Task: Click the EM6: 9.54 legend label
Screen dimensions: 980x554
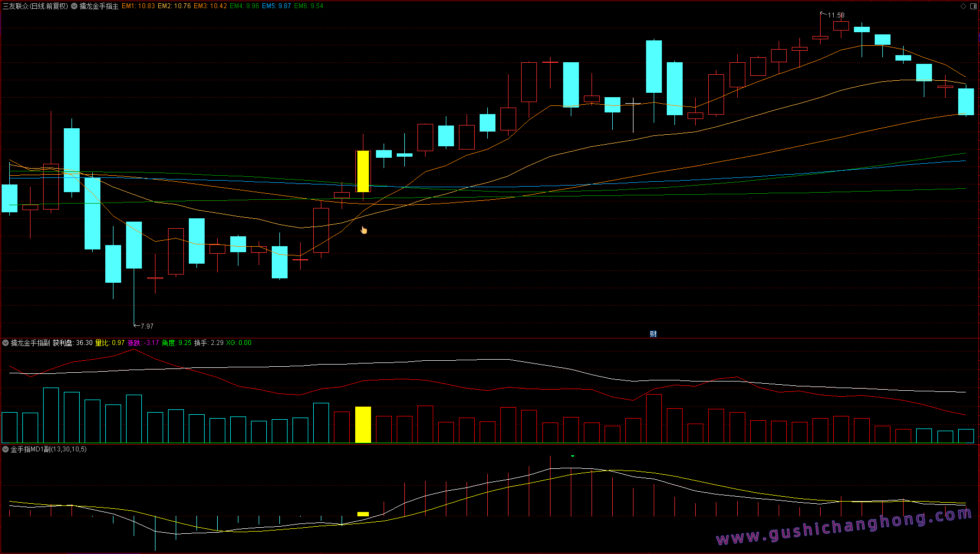Action: click(x=309, y=6)
